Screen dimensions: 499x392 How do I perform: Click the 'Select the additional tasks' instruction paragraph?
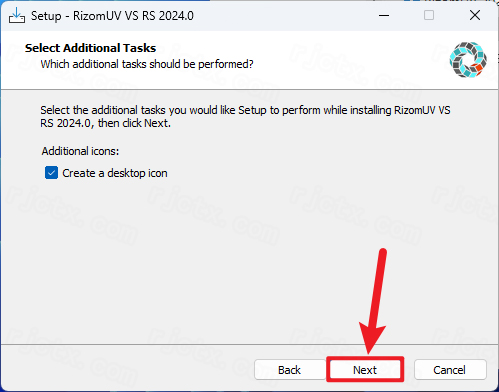[245, 117]
